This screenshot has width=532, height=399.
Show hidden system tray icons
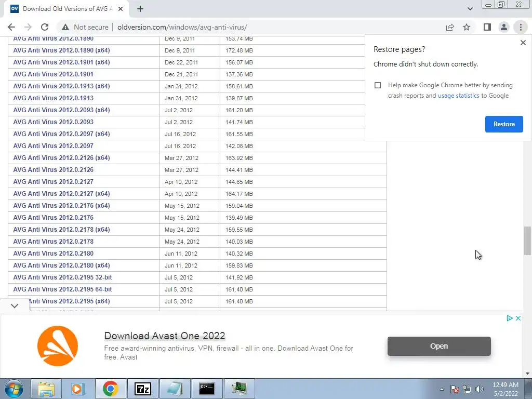(x=442, y=389)
